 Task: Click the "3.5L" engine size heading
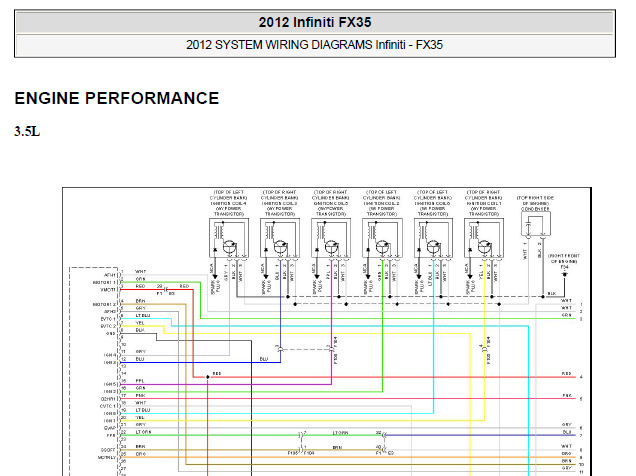click(x=27, y=131)
